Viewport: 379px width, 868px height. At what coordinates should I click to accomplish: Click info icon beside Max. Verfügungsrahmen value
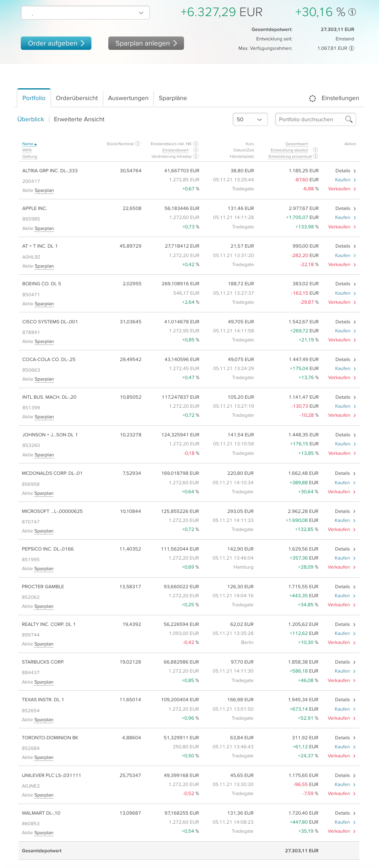point(352,48)
